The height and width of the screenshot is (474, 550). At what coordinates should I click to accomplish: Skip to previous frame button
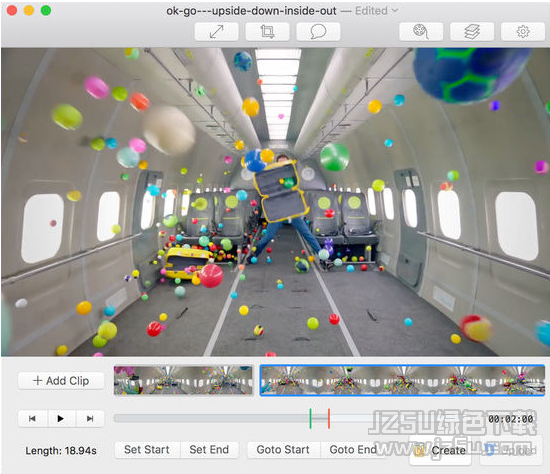(32, 419)
